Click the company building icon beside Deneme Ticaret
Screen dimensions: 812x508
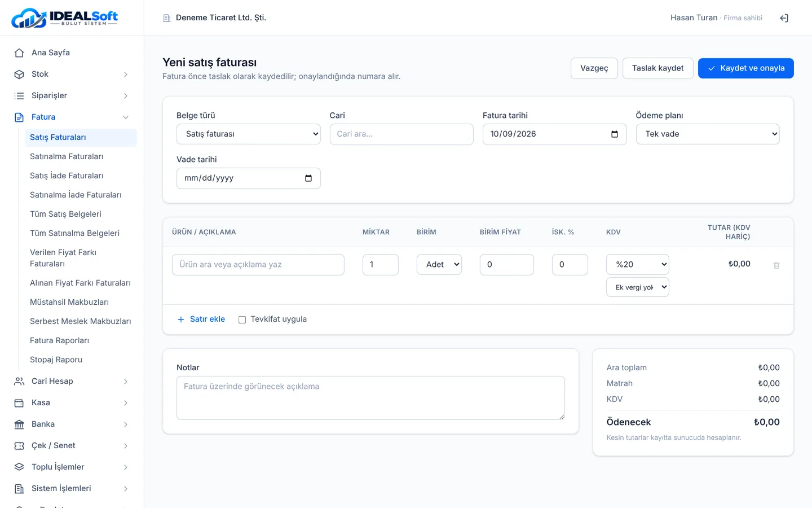point(167,18)
